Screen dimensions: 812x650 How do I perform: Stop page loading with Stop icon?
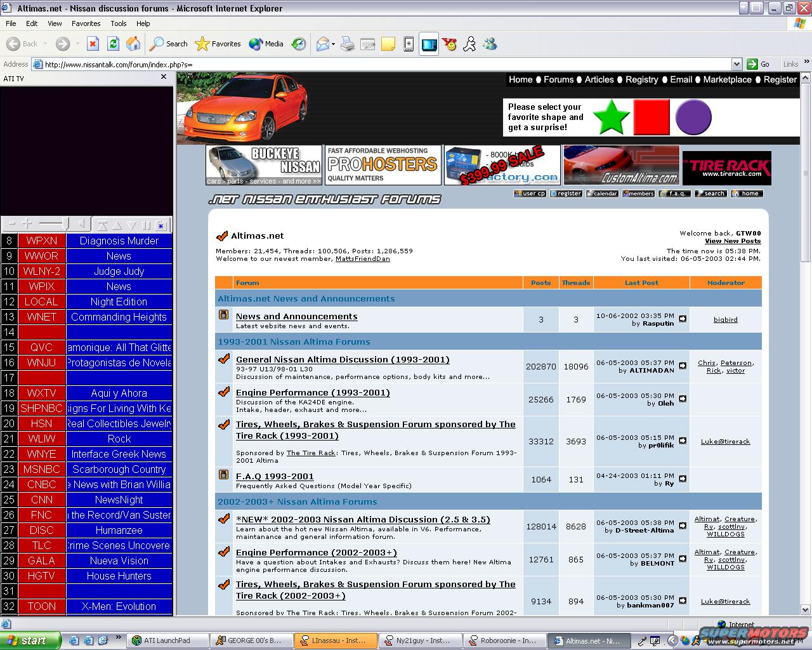[x=93, y=44]
